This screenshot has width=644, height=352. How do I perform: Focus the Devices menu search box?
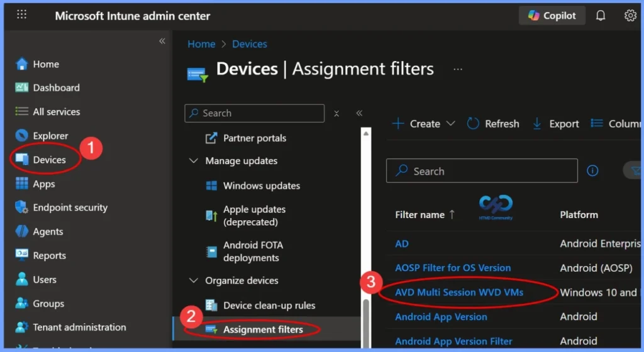point(254,113)
